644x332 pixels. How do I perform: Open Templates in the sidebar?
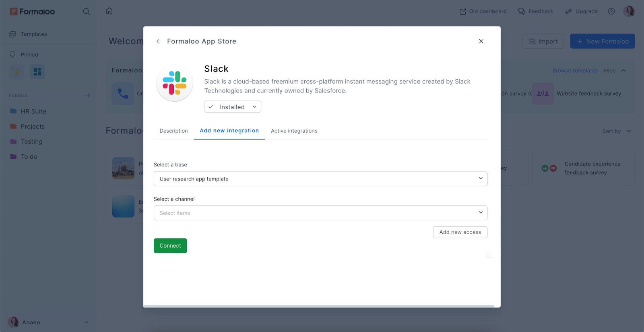click(34, 34)
